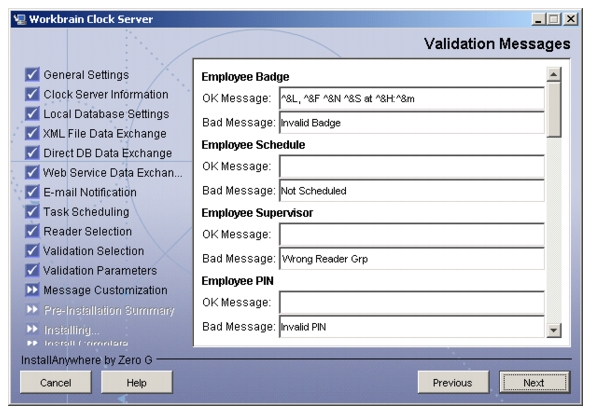Select the Direct DB Data Exchange step
Viewport: 591px width, 415px height.
107,153
